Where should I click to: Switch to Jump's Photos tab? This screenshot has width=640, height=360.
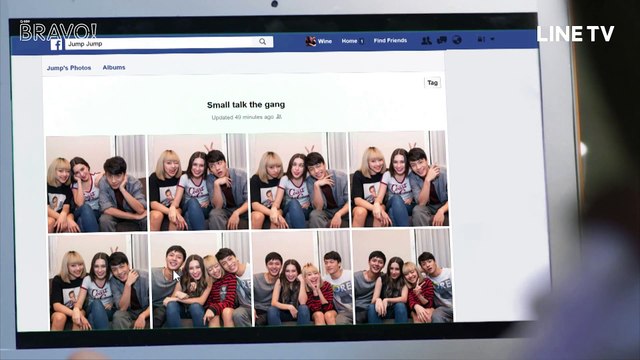coord(69,68)
